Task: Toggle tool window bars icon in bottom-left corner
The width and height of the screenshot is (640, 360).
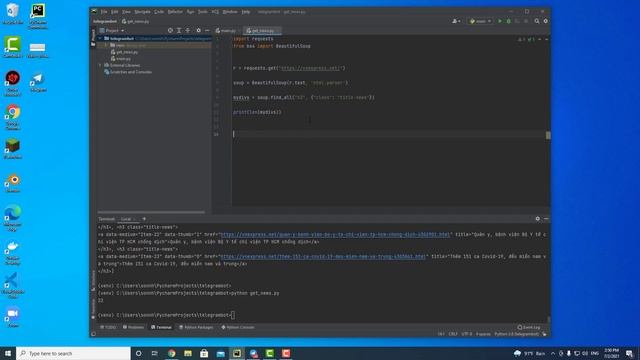Action: point(93,334)
